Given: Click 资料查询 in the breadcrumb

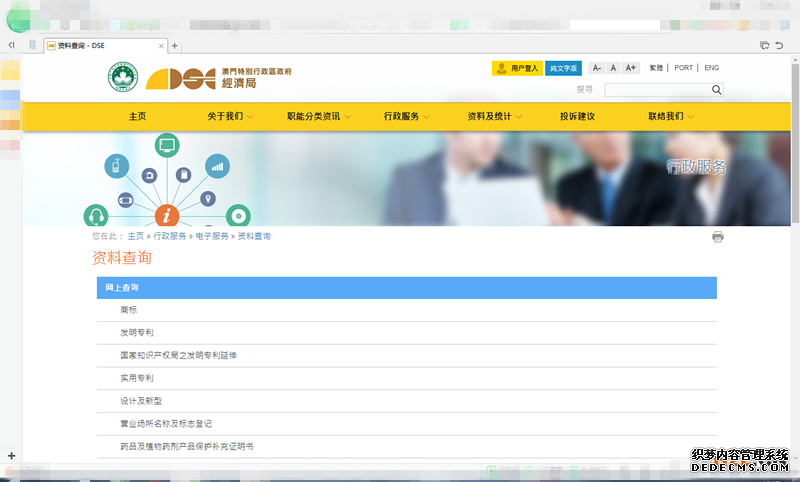Looking at the screenshot, I should (x=254, y=236).
